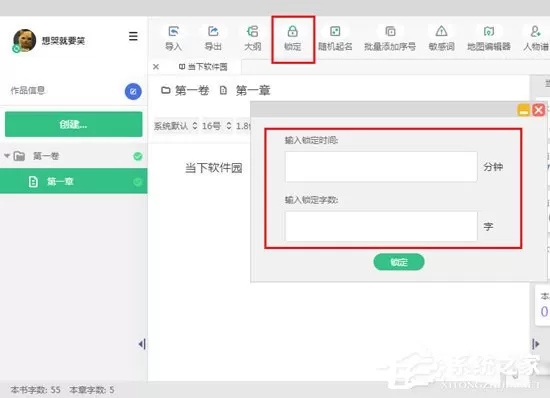Click the 锁定 lock icon in toolbar
550x398 pixels.
pyautogui.click(x=293, y=32)
